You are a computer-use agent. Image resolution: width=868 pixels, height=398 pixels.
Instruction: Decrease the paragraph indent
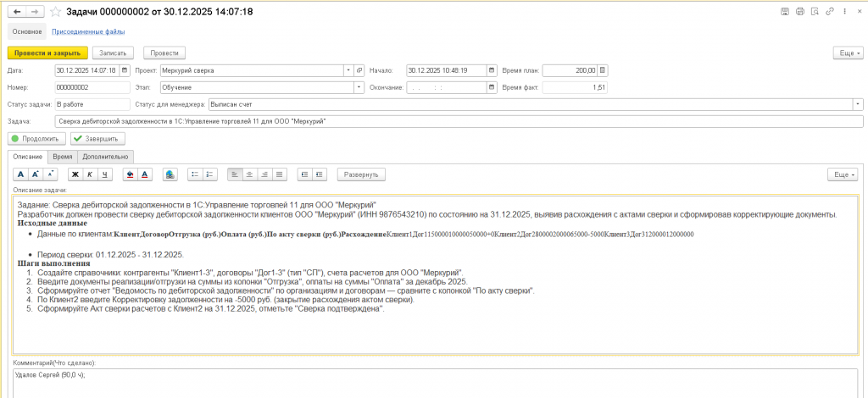320,174
